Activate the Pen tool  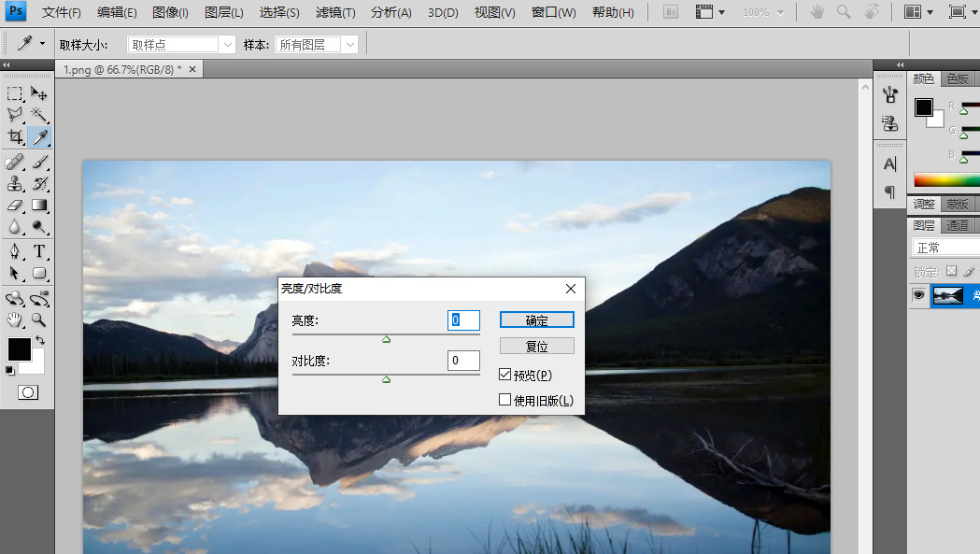click(x=15, y=251)
